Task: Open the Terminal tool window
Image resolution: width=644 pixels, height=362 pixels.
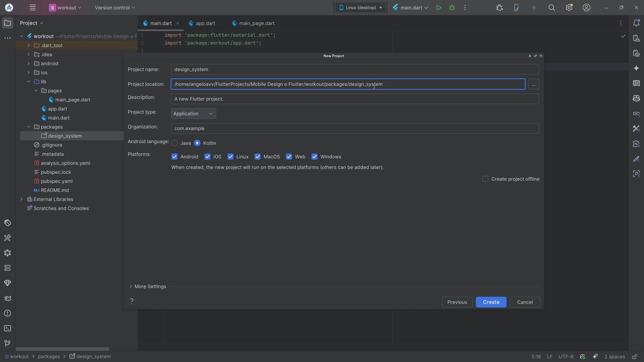Action: [8, 328]
